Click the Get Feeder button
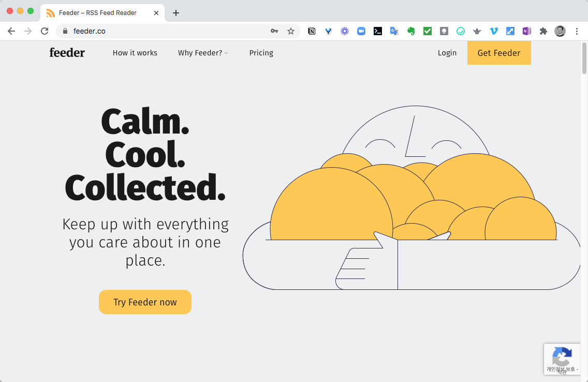The height and width of the screenshot is (382, 588). [x=499, y=53]
